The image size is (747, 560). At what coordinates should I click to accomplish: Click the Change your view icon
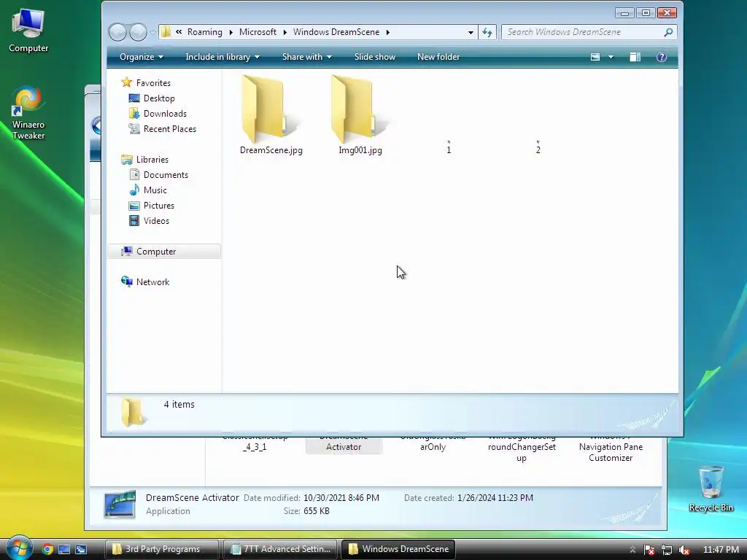(595, 57)
